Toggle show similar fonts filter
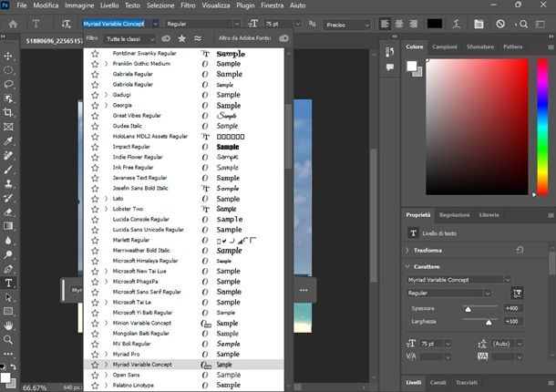The width and height of the screenshot is (556, 392). pyautogui.click(x=198, y=38)
